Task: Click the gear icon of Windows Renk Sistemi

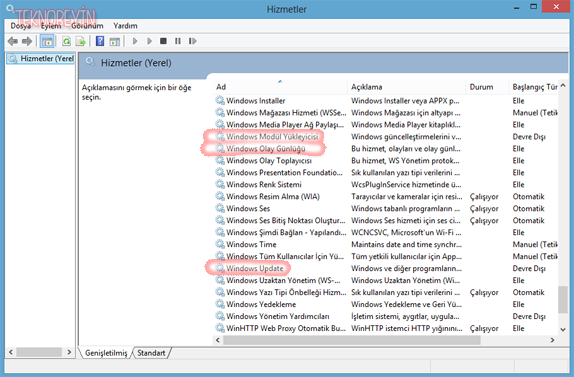Action: tap(220, 184)
